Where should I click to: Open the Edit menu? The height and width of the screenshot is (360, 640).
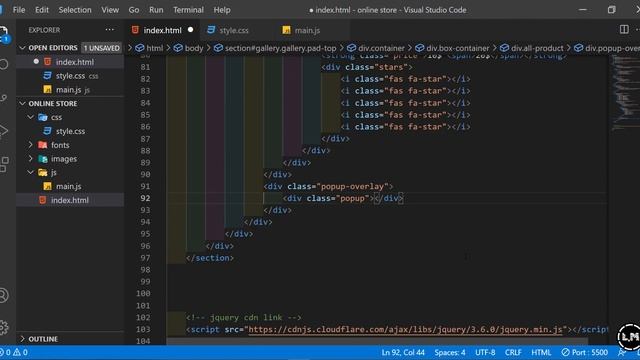tap(42, 10)
